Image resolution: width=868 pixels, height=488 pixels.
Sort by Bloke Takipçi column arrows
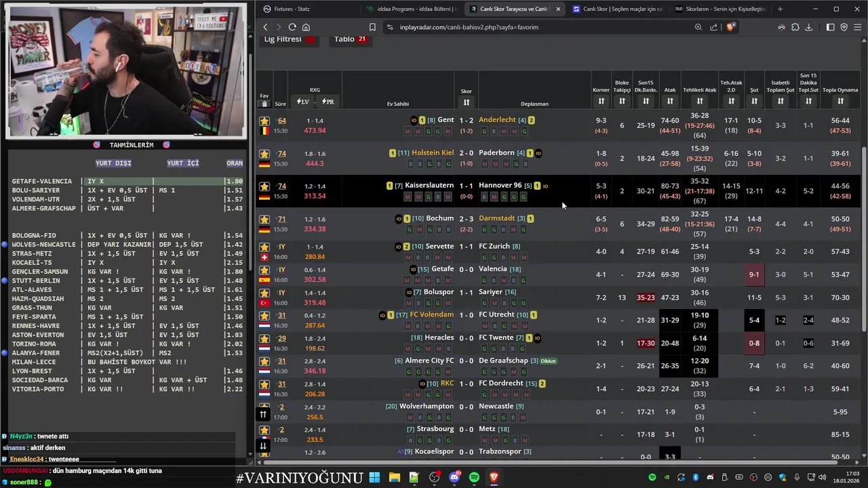tap(622, 101)
